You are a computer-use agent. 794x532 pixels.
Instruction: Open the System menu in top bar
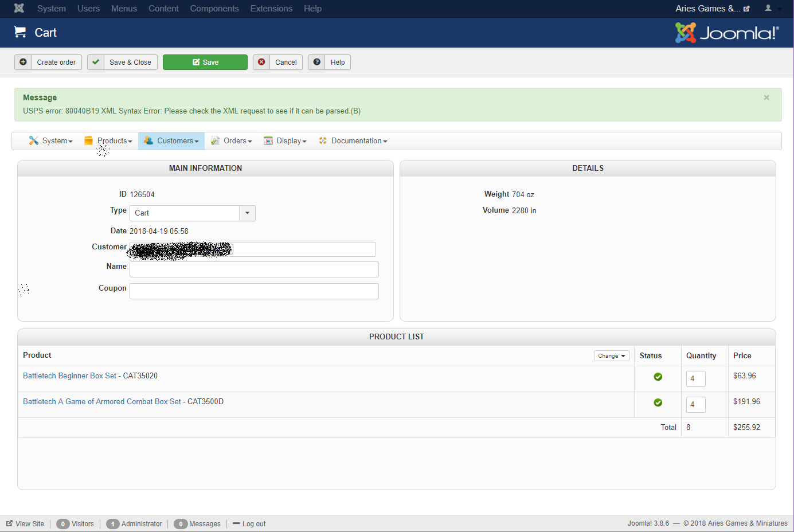52,9
